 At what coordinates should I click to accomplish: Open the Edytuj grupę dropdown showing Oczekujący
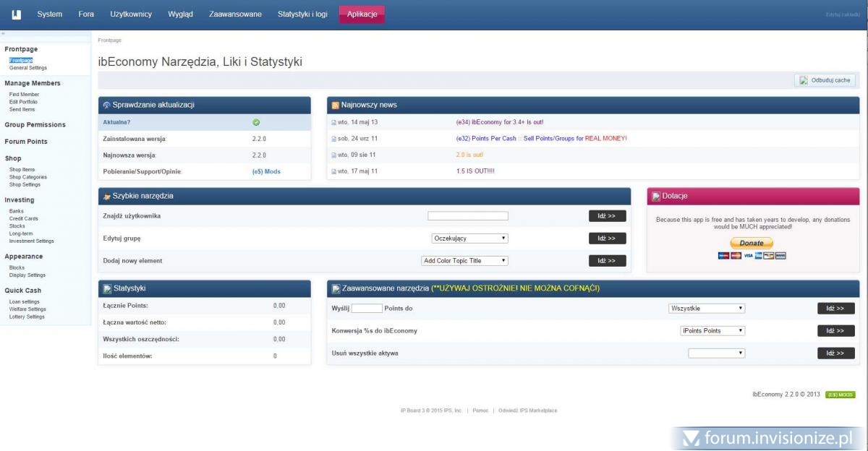tap(469, 238)
